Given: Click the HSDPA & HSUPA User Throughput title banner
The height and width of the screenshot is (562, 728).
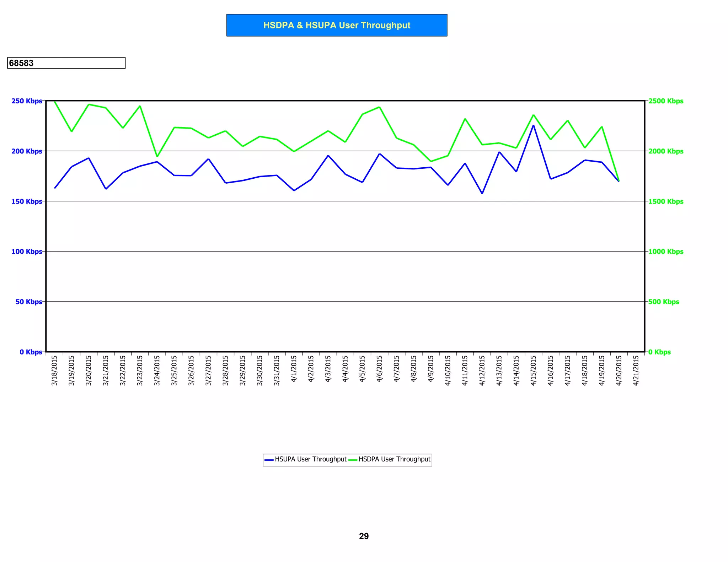Looking at the screenshot, I should [x=337, y=25].
